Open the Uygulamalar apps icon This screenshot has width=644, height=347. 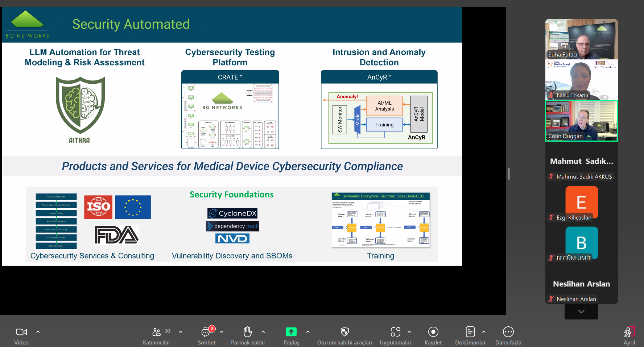click(x=396, y=332)
